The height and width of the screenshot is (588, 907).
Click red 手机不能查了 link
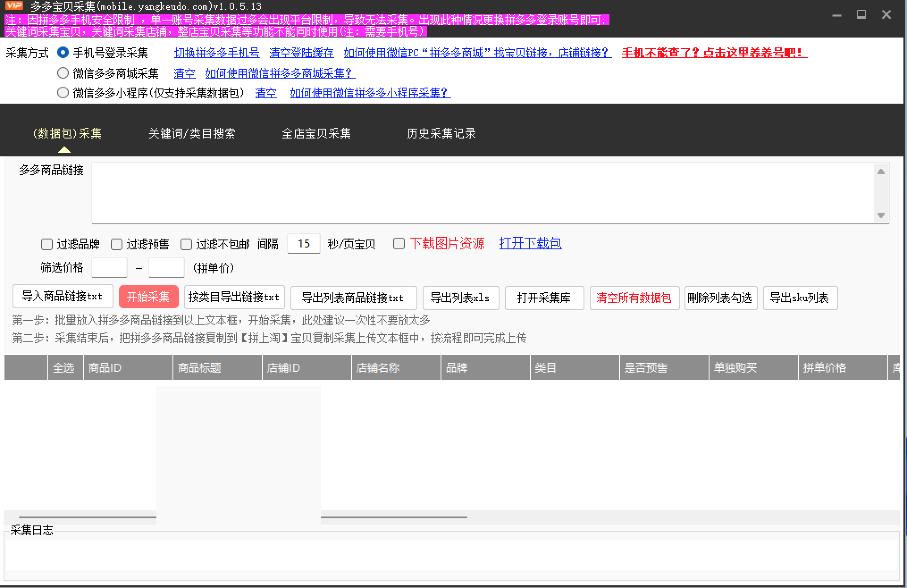click(x=714, y=53)
